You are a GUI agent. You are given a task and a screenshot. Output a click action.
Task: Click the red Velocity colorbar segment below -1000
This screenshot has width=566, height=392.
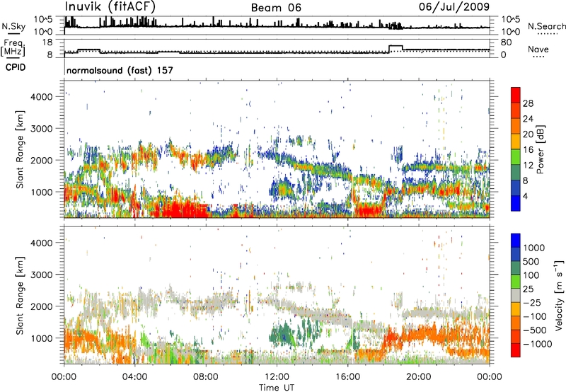pos(516,350)
